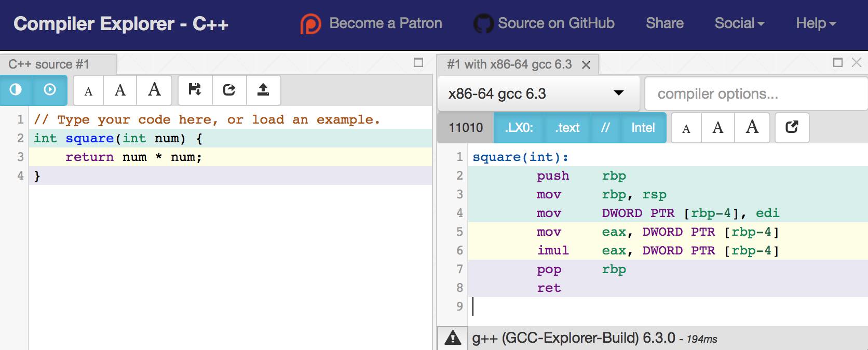Viewport: 868px width, 350px height.
Task: Open the Social dropdown menu
Action: pos(739,23)
